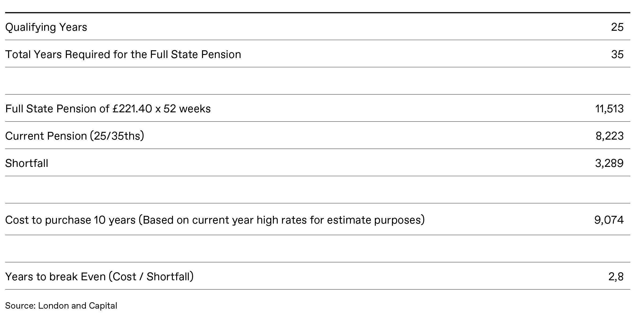Click the Source: London and Capital text
The image size is (644, 318).
[x=61, y=306]
